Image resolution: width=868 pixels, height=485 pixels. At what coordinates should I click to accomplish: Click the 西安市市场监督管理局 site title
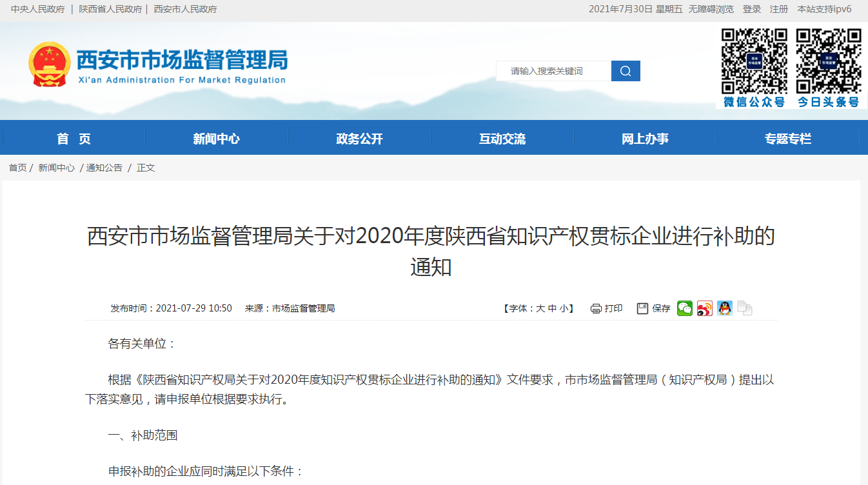(182, 60)
